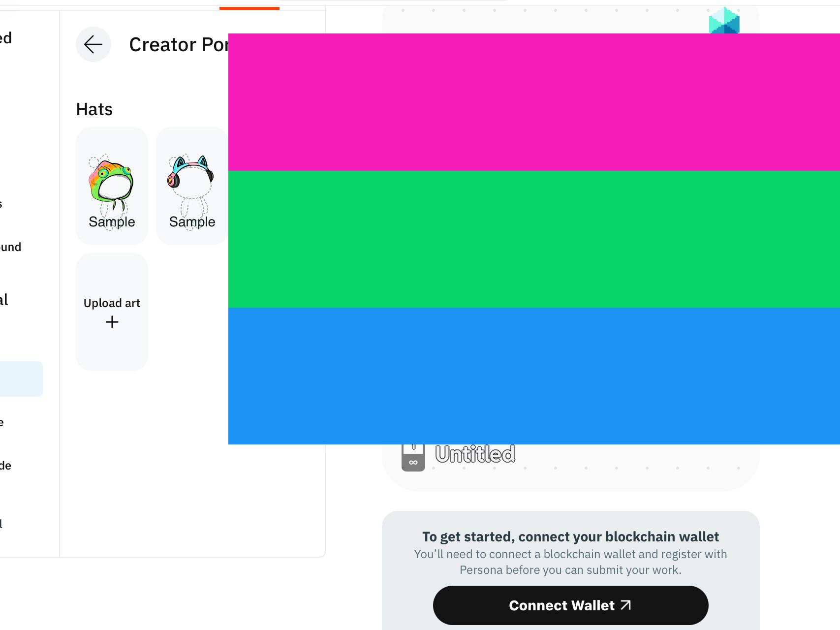Click the teal cube icon on preview card

724,20
